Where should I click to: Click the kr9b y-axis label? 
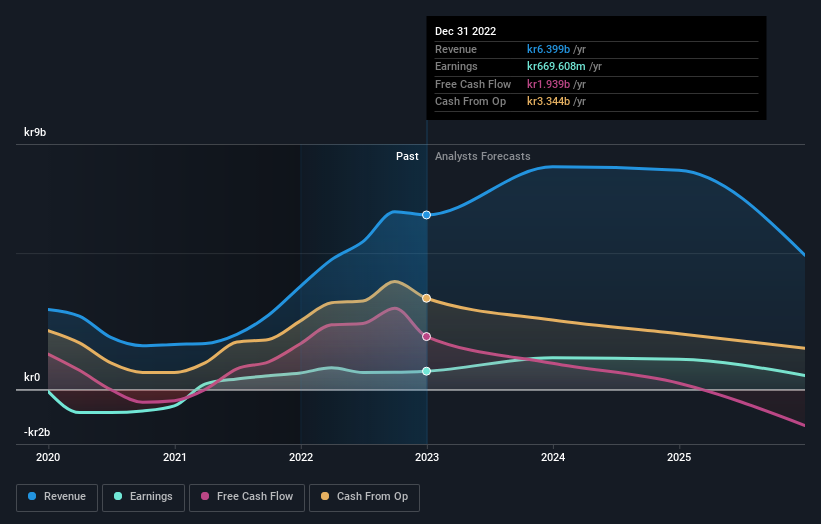tap(35, 132)
